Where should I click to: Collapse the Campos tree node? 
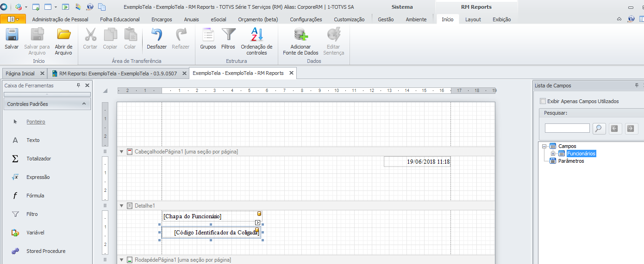point(544,146)
